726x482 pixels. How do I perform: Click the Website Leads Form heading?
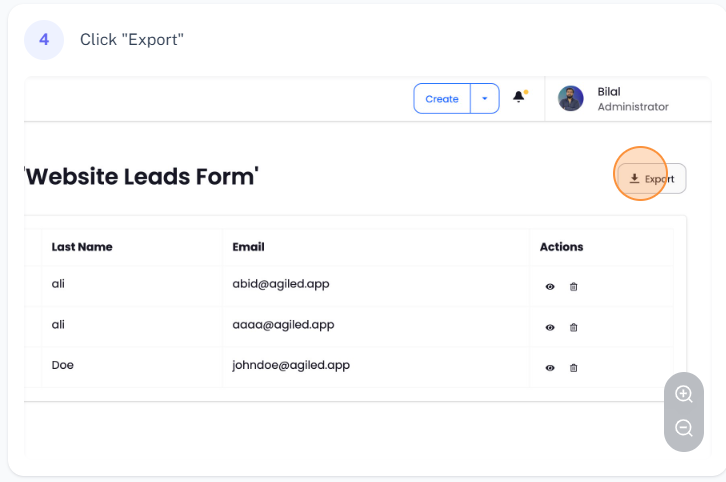pos(142,177)
